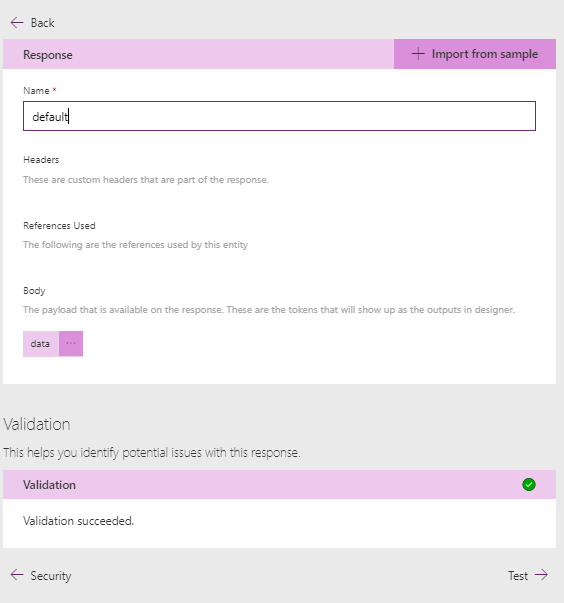
Task: Click the Body section label
Action: pyautogui.click(x=34, y=291)
